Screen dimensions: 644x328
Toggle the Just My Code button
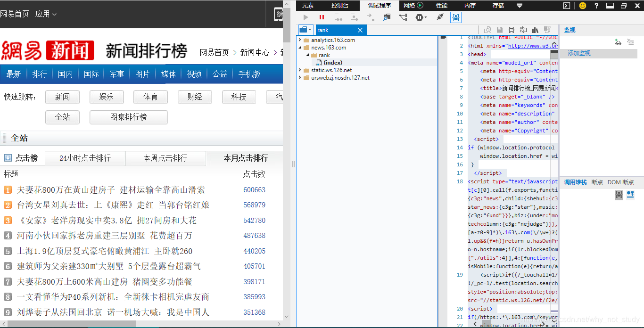(x=456, y=17)
